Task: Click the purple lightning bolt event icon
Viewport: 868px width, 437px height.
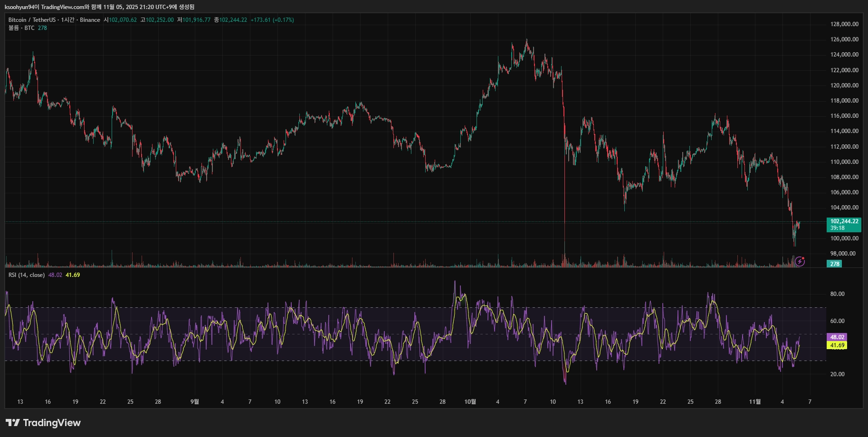Action: pos(800,261)
